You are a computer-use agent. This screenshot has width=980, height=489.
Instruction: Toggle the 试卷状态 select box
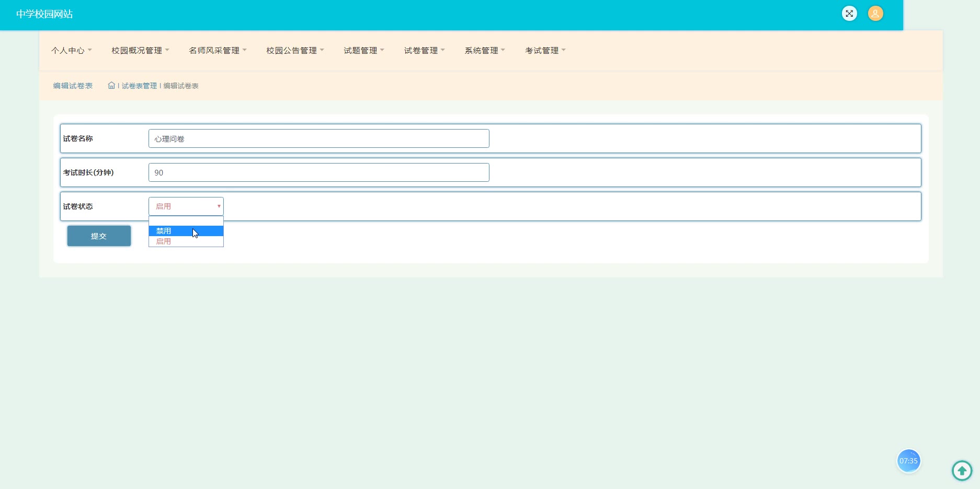tap(186, 206)
